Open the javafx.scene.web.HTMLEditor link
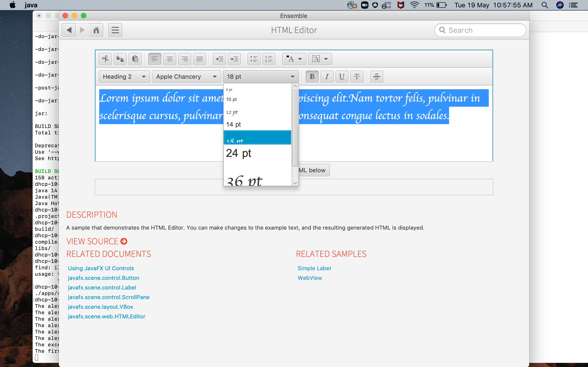Screen dimensions: 588x367 pos(106,317)
